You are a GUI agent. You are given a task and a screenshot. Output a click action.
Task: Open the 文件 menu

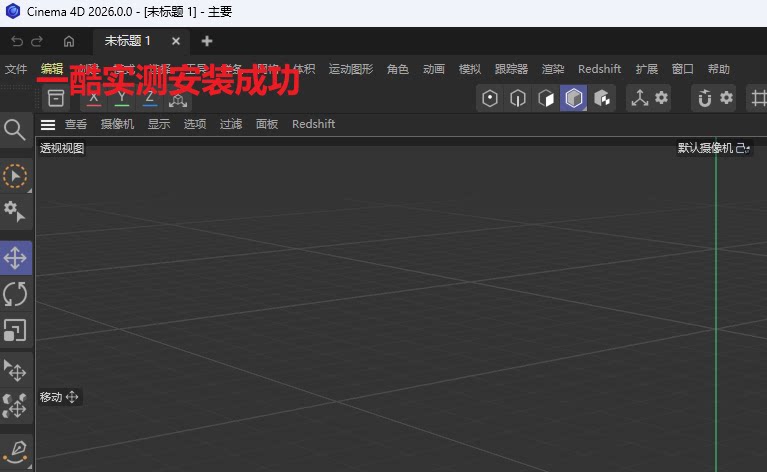(x=16, y=69)
